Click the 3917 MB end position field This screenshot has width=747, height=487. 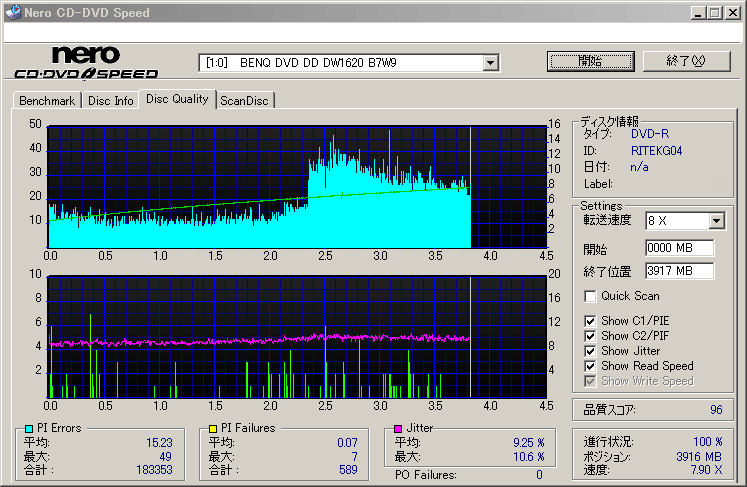coord(679,271)
